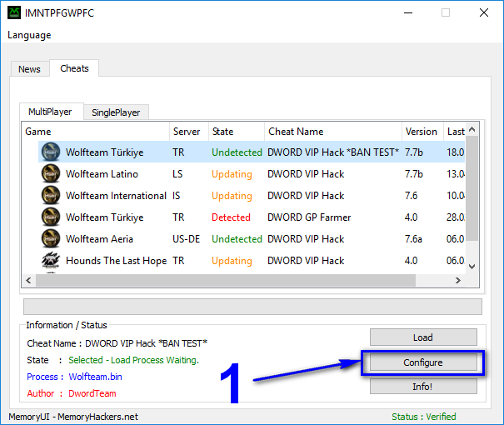Viewport: 504px width, 425px height.
Task: Click DWORD VIP Hack *BAN TEST* in the list
Action: click(x=333, y=152)
